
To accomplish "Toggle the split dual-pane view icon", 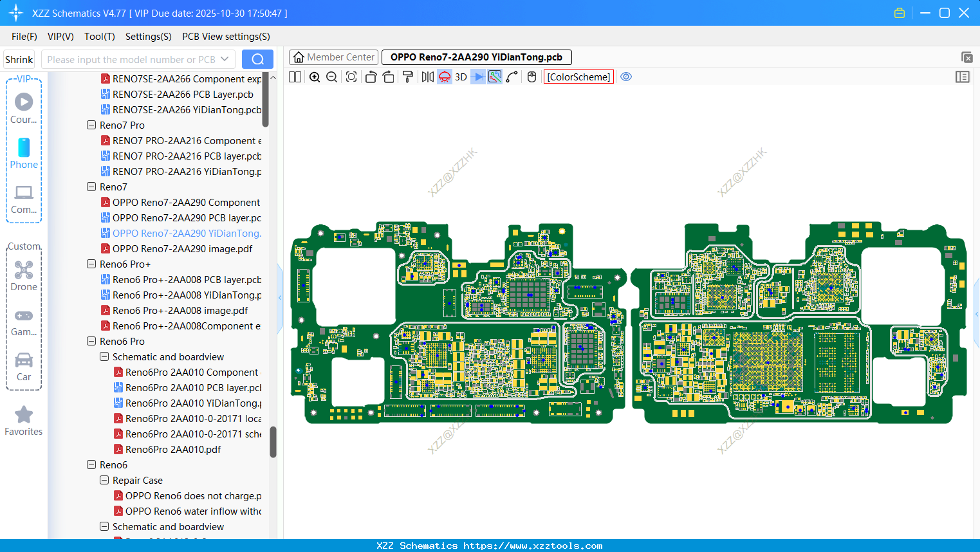I will tap(295, 77).
